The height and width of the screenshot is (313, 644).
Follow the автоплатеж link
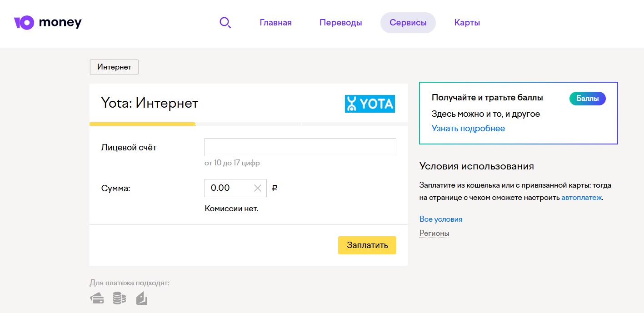click(x=582, y=198)
